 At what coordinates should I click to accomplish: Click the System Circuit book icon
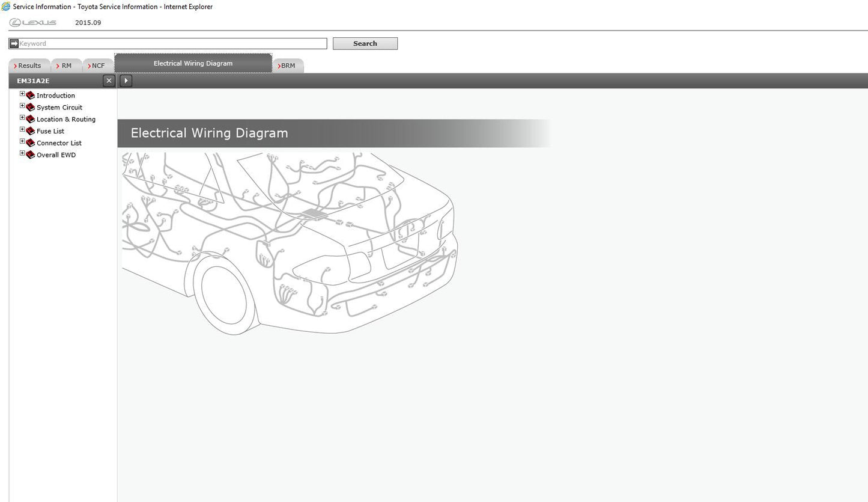pyautogui.click(x=31, y=108)
